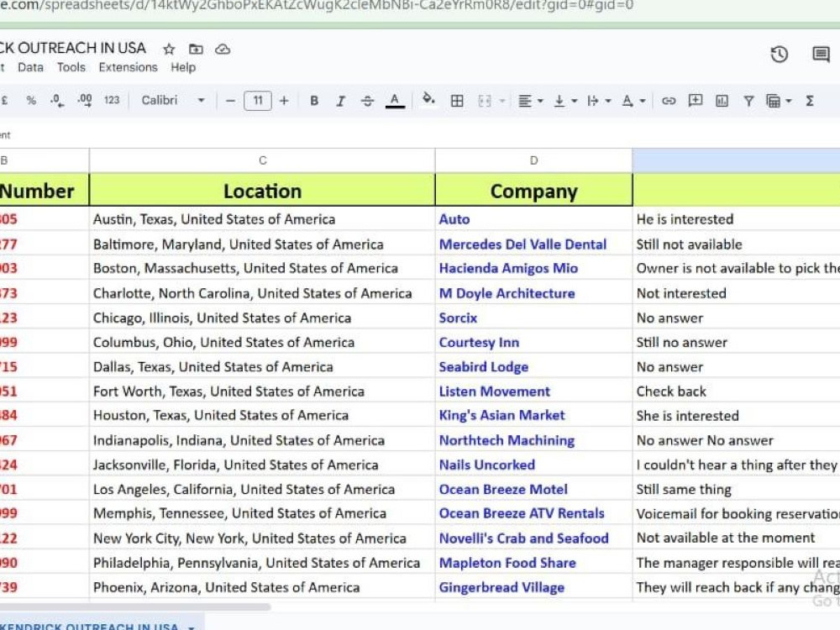Click the font size field showing 11
Screen dimensions: 840x630
tap(258, 100)
